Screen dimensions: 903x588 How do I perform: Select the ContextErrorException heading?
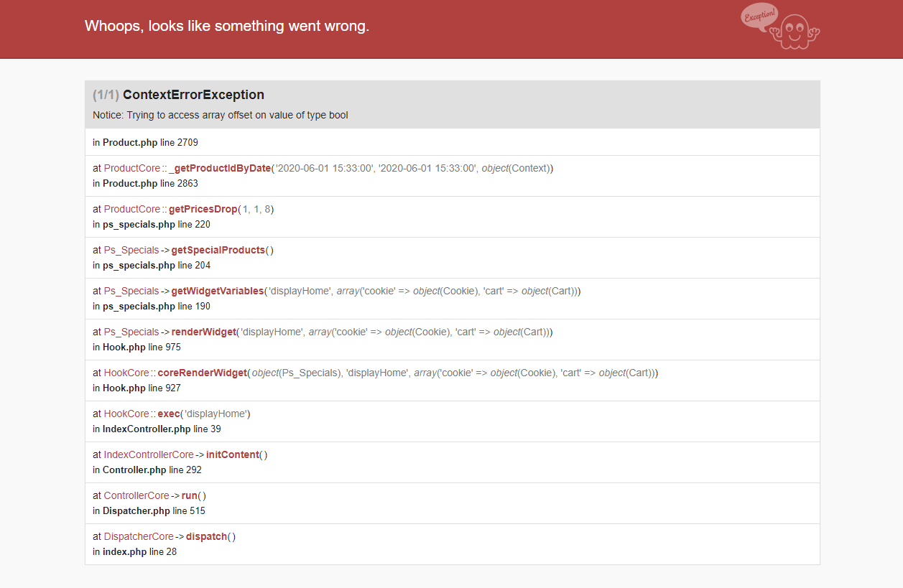pyautogui.click(x=193, y=94)
